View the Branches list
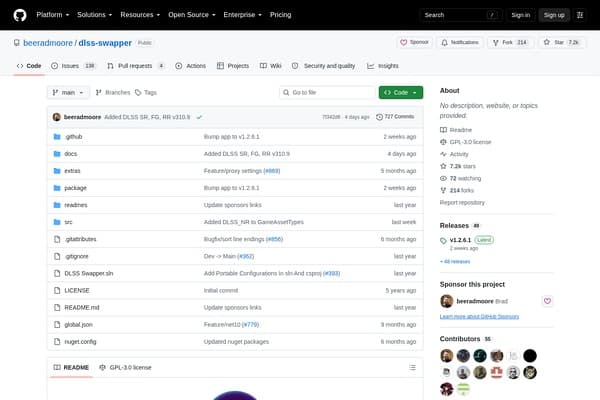600x400 pixels. [113, 92]
